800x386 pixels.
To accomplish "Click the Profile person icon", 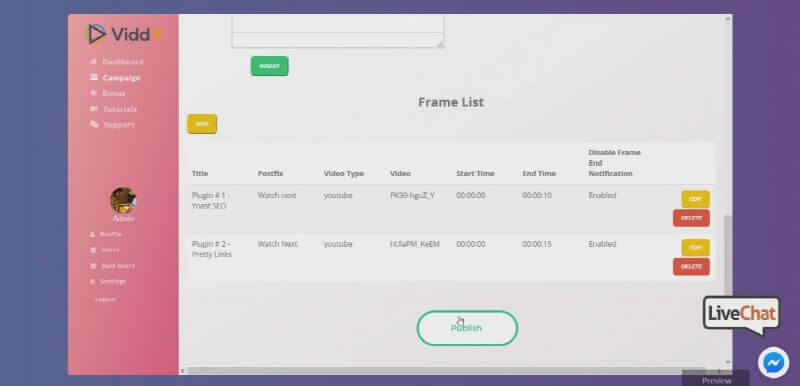I will pos(92,235).
